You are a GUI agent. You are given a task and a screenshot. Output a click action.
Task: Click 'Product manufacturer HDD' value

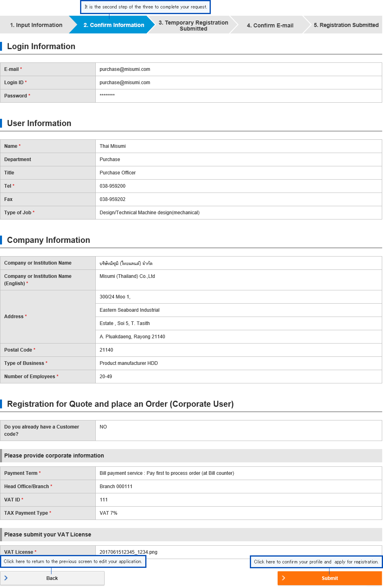[x=129, y=363]
